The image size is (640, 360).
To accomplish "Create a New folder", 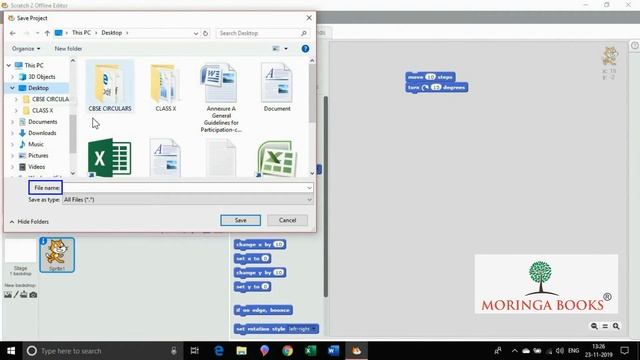I will [x=68, y=49].
